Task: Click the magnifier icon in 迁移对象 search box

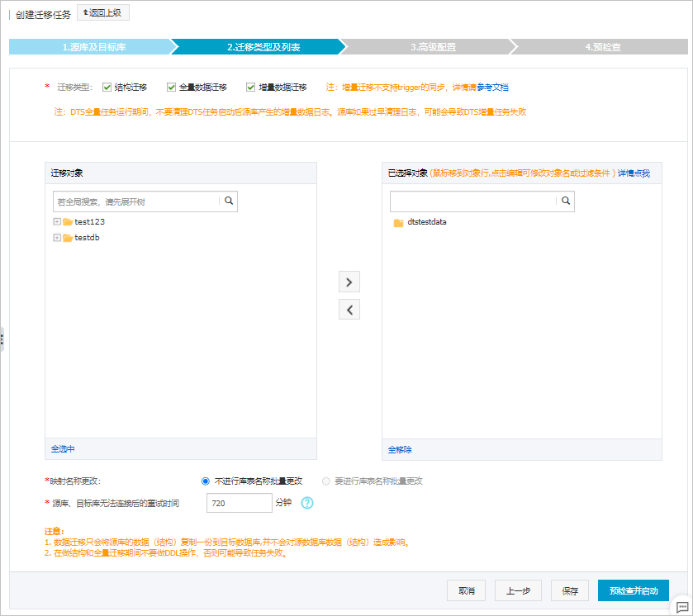Action: tap(229, 201)
